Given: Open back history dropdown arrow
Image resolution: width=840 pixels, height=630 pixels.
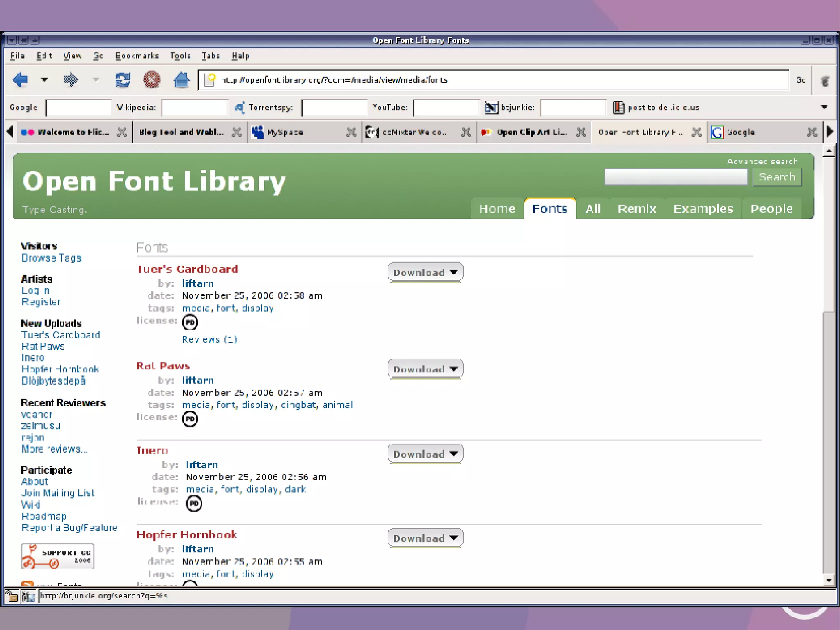Looking at the screenshot, I should point(44,80).
